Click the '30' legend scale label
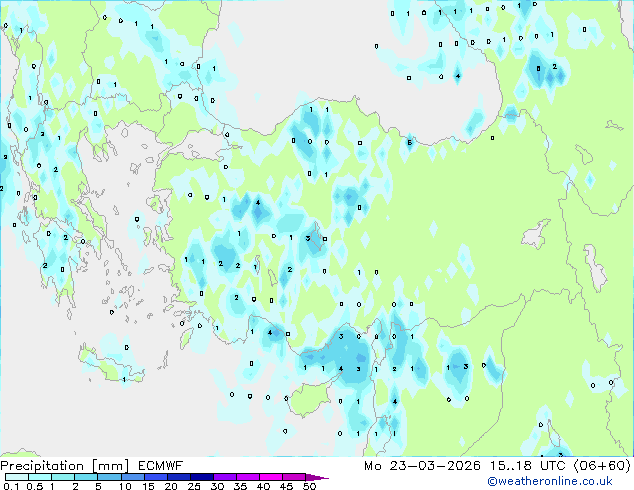 [217, 486]
